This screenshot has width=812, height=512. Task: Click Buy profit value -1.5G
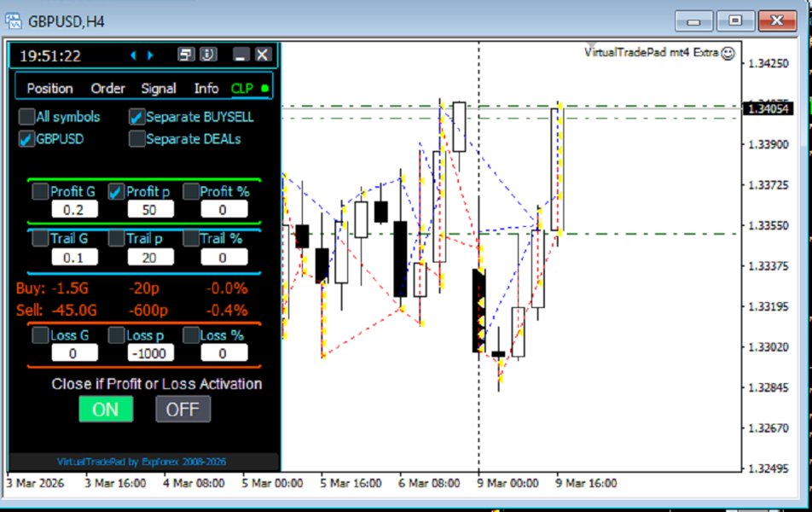69,288
